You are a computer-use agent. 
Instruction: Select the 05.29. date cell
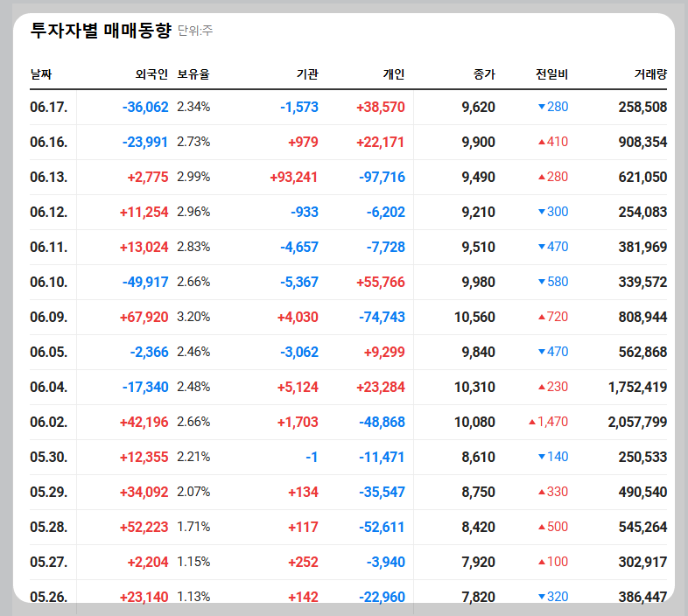pos(49,493)
